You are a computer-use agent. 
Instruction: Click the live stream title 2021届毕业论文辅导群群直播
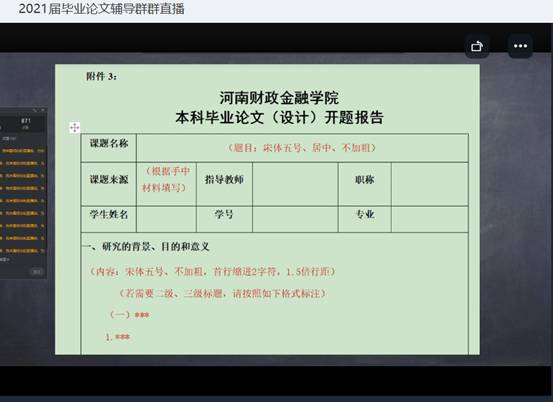pos(102,9)
